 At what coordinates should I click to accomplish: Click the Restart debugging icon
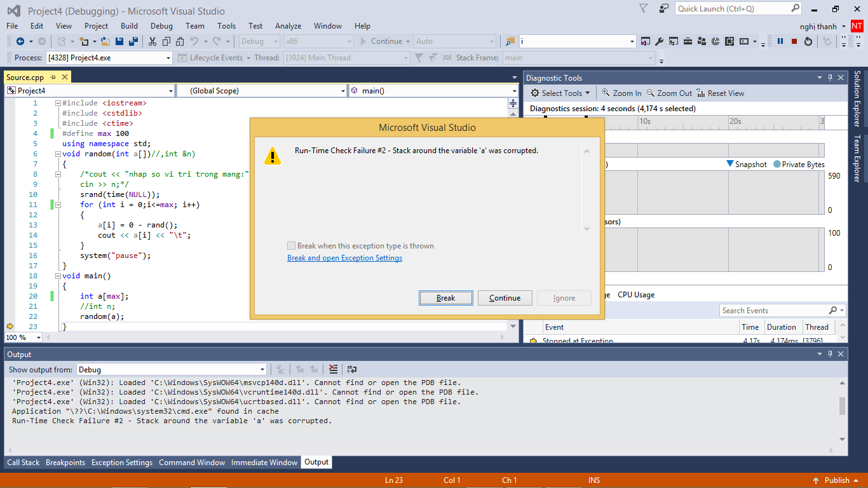[808, 41]
